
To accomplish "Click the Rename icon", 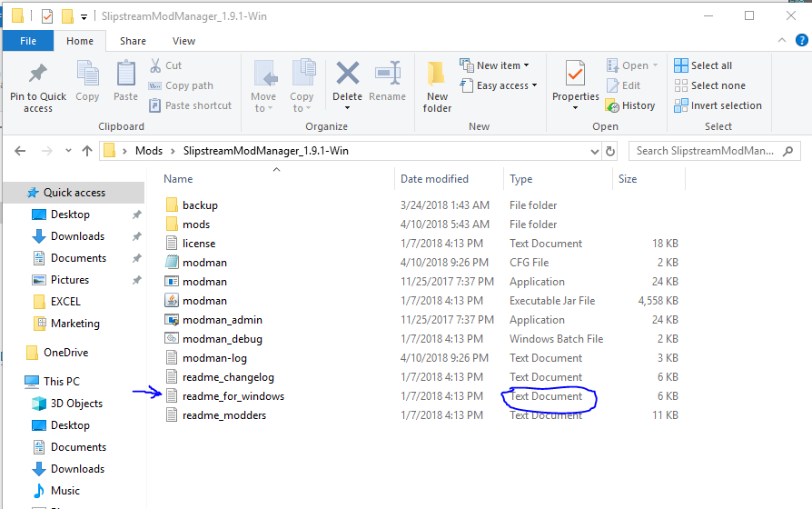I will (387, 73).
